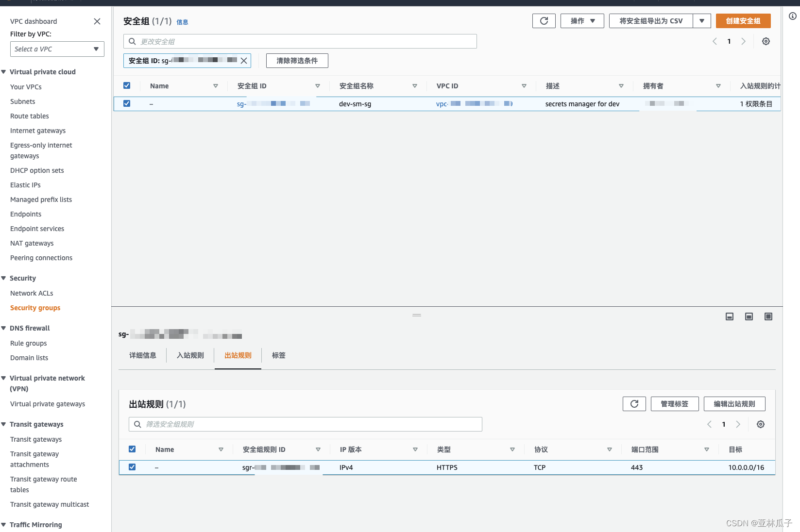Switch to the 标签 tab
Screen dimensions: 800x532
pos(279,355)
